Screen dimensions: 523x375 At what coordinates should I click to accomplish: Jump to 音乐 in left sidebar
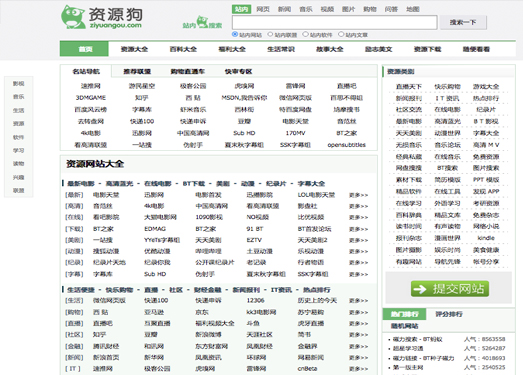(x=19, y=97)
